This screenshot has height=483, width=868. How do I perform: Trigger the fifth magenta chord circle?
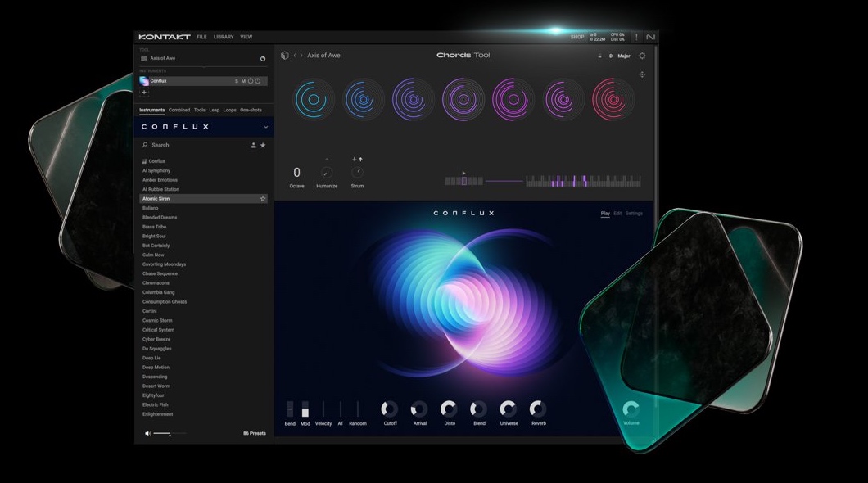pyautogui.click(x=513, y=100)
